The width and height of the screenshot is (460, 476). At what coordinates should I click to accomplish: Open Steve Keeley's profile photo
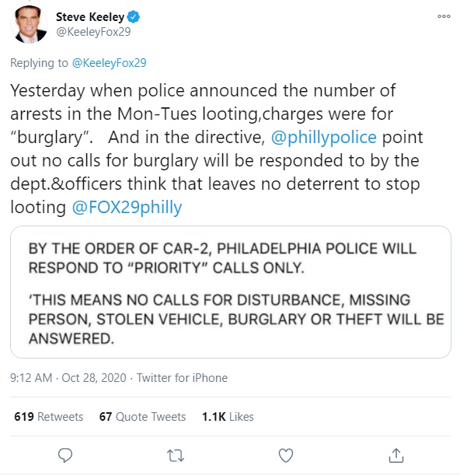[29, 24]
